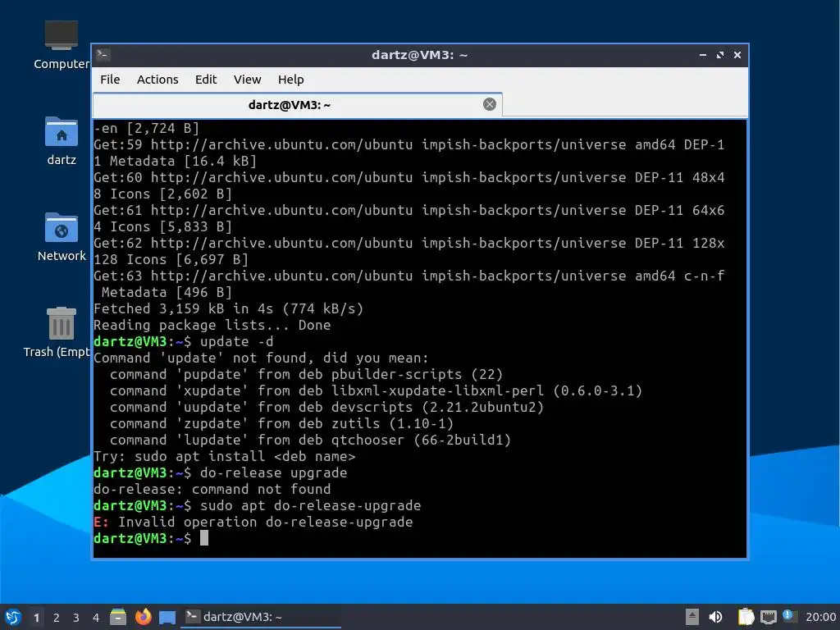Switch to workspace 2 in the pager

57,618
